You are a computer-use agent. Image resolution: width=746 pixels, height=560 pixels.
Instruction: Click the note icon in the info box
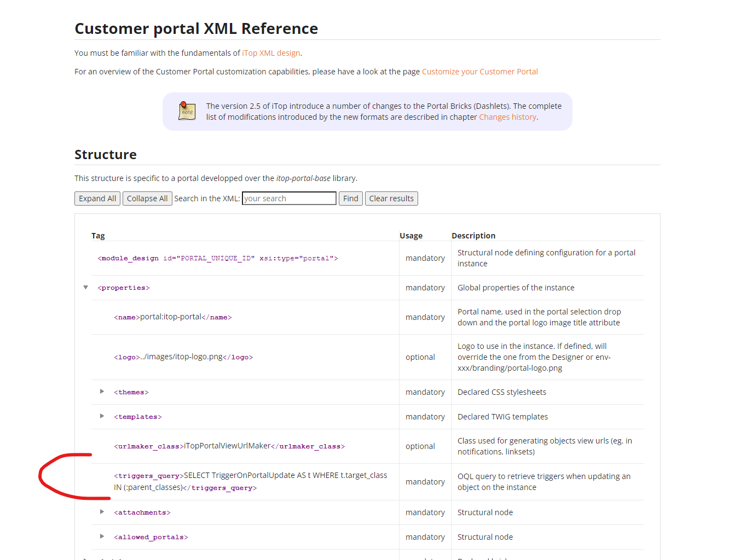pyautogui.click(x=187, y=111)
